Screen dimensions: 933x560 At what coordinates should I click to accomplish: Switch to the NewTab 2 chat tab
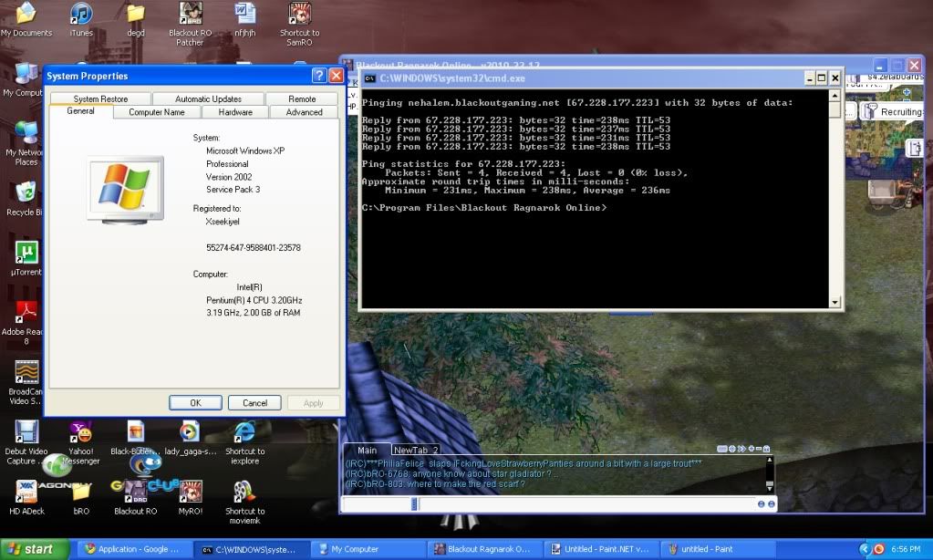click(416, 450)
